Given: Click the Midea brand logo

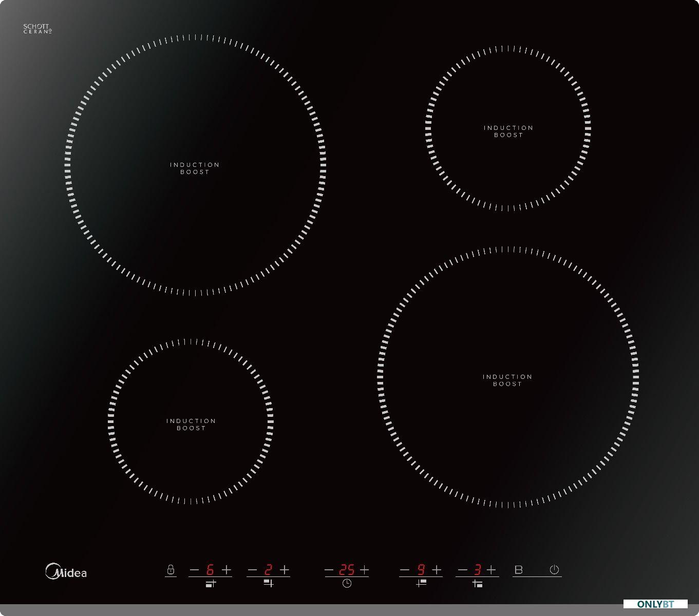Looking at the screenshot, I should [x=66, y=572].
